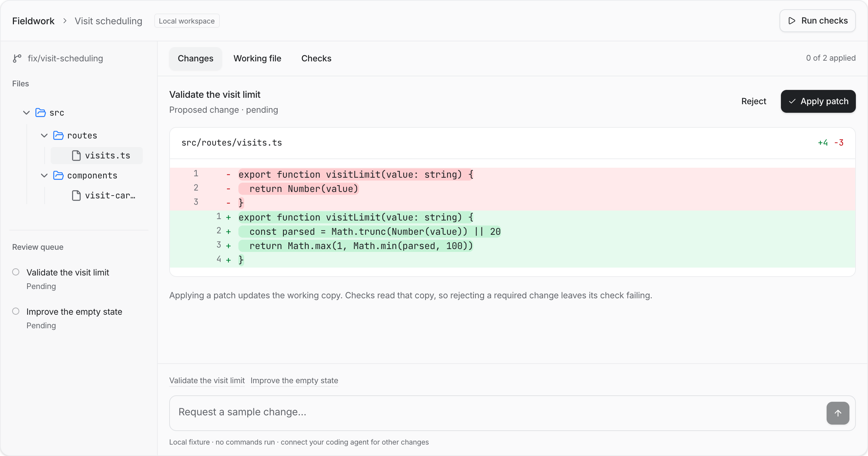Click the Fieldwork breadcrumb
Viewport: 868px width, 456px height.
click(x=33, y=21)
